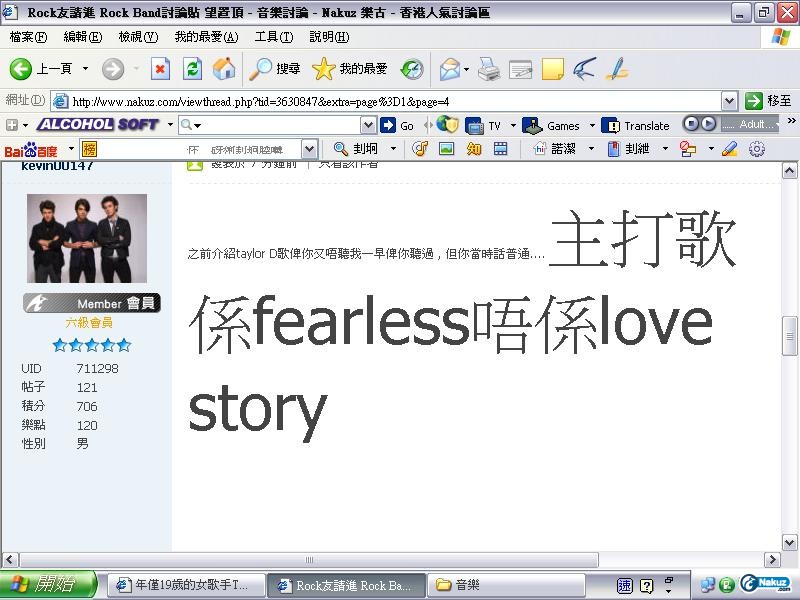Stop page loading with the red X icon
Image resolution: width=800 pixels, height=600 pixels.
coord(160,69)
